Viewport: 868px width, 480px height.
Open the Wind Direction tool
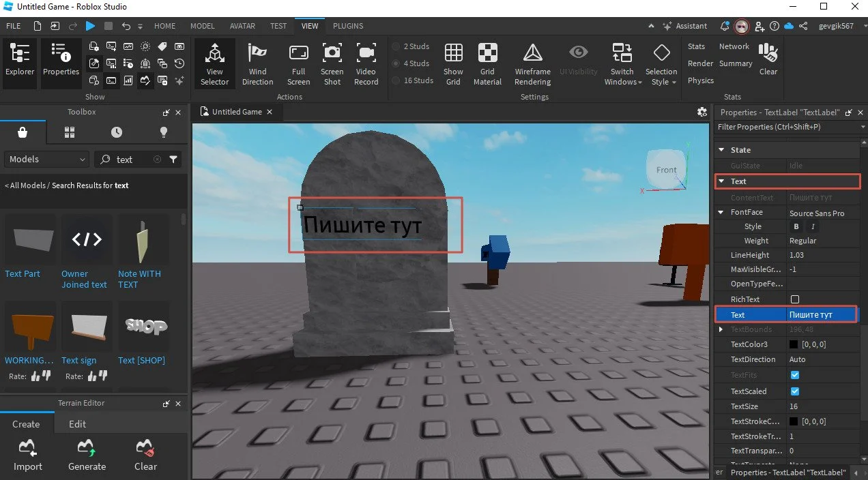pos(257,64)
